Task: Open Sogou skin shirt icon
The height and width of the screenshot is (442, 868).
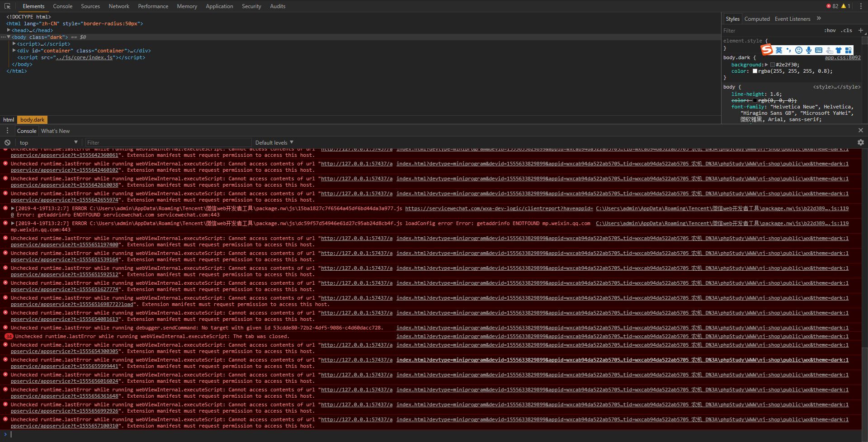Action: [x=839, y=50]
